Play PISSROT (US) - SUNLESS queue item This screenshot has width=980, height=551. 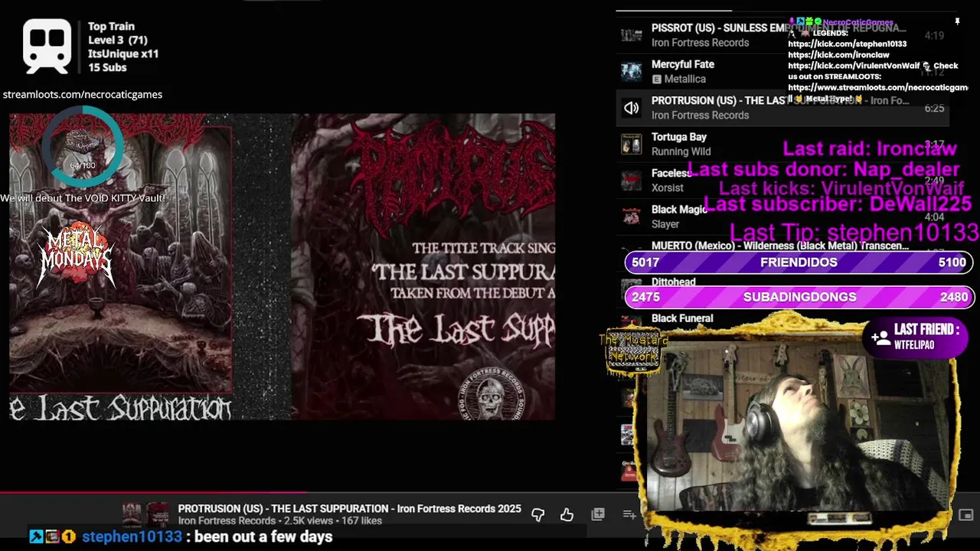click(x=782, y=35)
